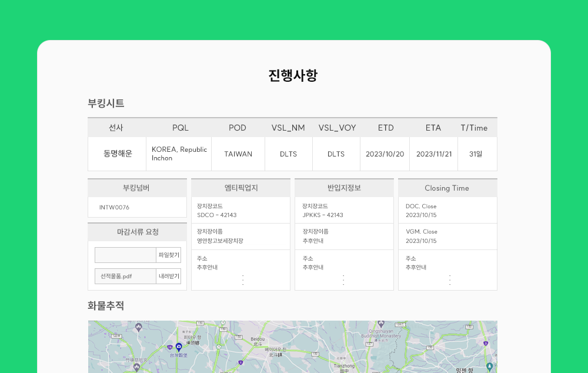The width and height of the screenshot is (588, 373).
Task: Click the 파일찾기 button
Action: [169, 255]
